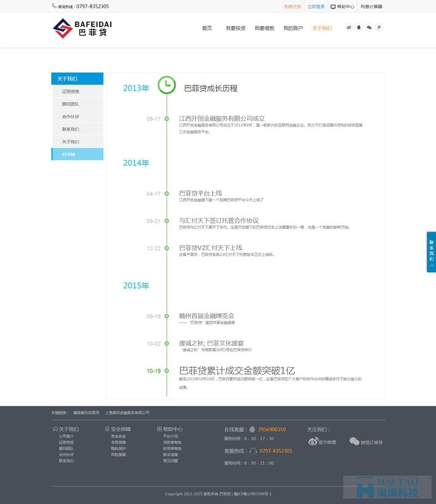Screen dimensions: 436x504
Task: Open 关于我们 in the main navigation
Action: [322, 28]
